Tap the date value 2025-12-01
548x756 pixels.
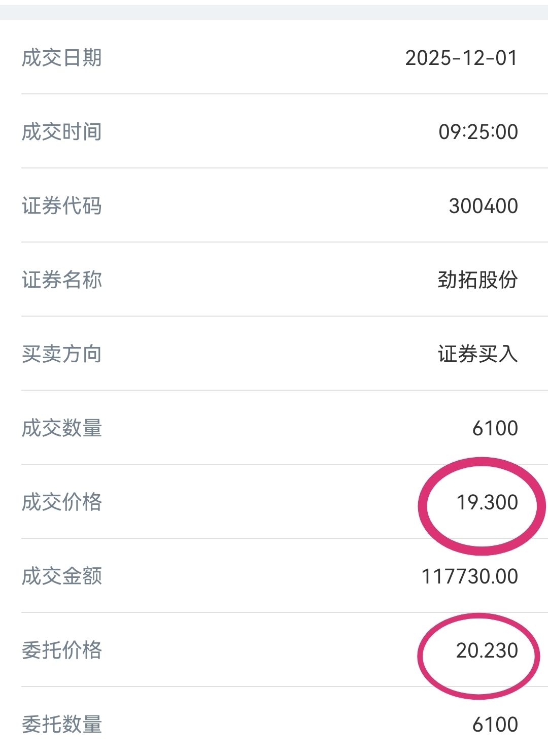(461, 58)
